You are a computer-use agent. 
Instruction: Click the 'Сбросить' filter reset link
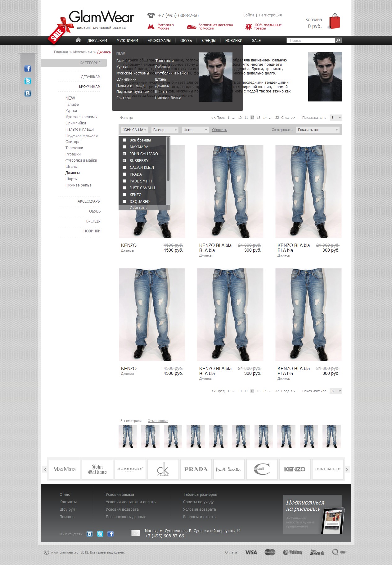(x=219, y=130)
